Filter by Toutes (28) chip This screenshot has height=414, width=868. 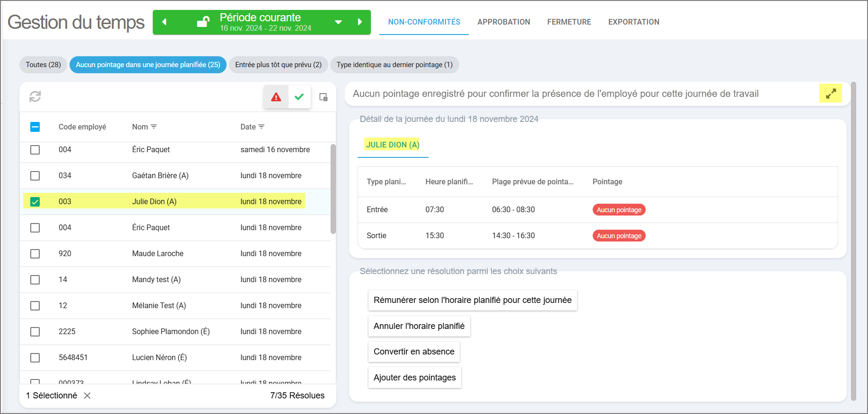coord(43,65)
